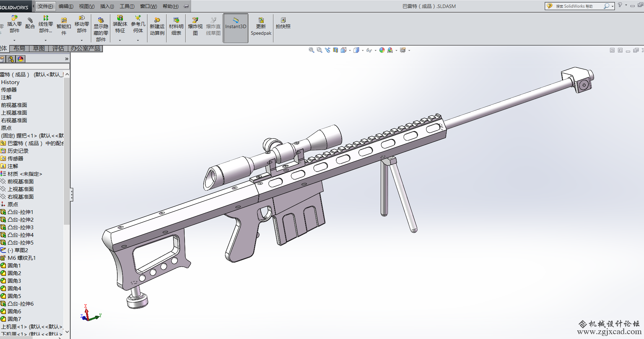Image resolution: width=644 pixels, height=339 pixels.
Task: Click Explode Line Sketch (爆炸直线草图)
Action: (213, 26)
